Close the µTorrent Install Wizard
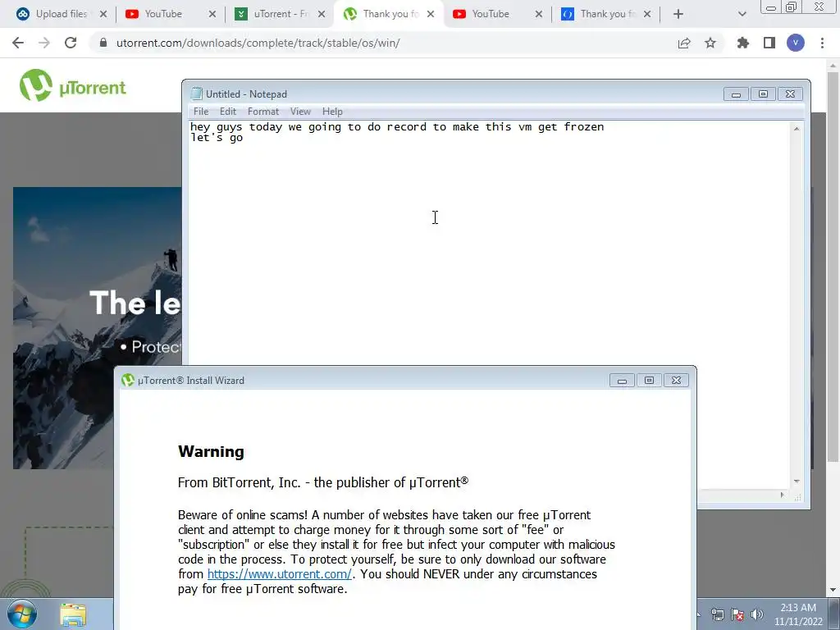The height and width of the screenshot is (630, 840). (676, 381)
